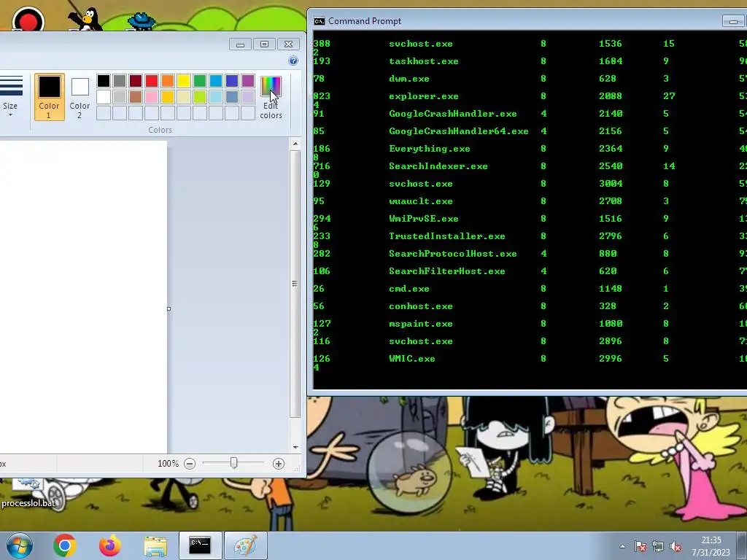Click explorer.exe in Command Prompt output
Screen dimensions: 747x560
424,96
